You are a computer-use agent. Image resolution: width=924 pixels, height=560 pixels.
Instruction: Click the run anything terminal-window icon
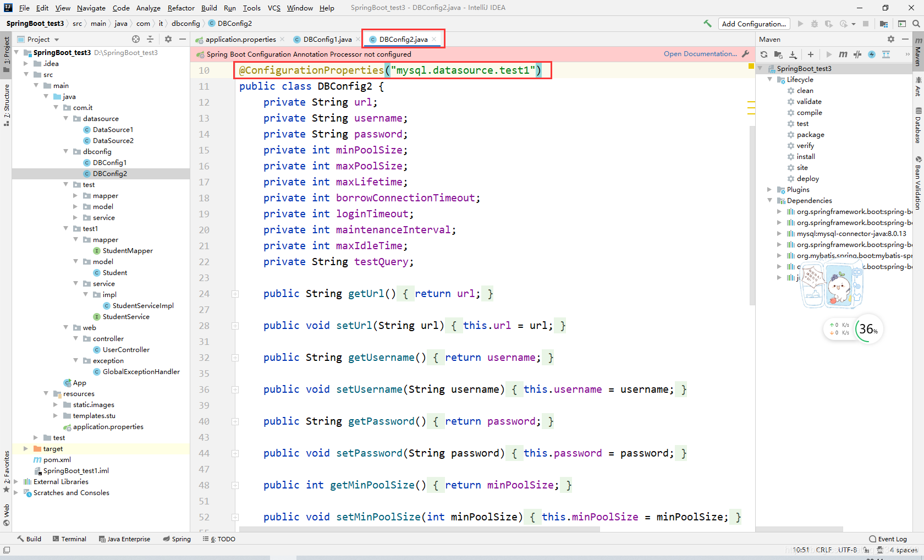point(902,24)
